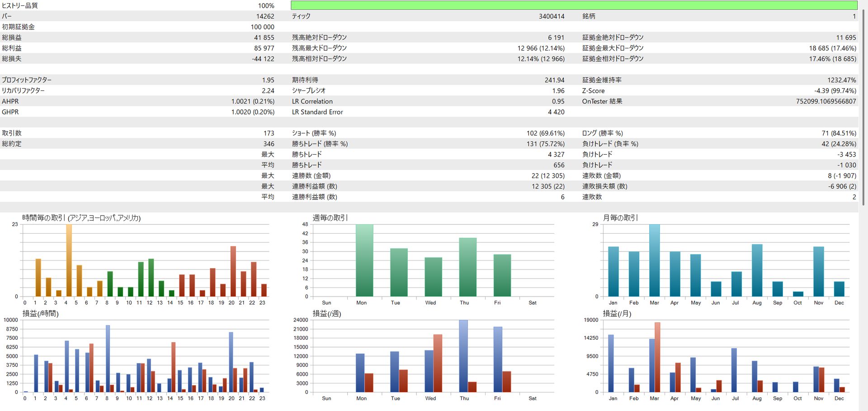Click the プロフィットファクター value 1.95
The image size is (868, 411).
[268, 80]
